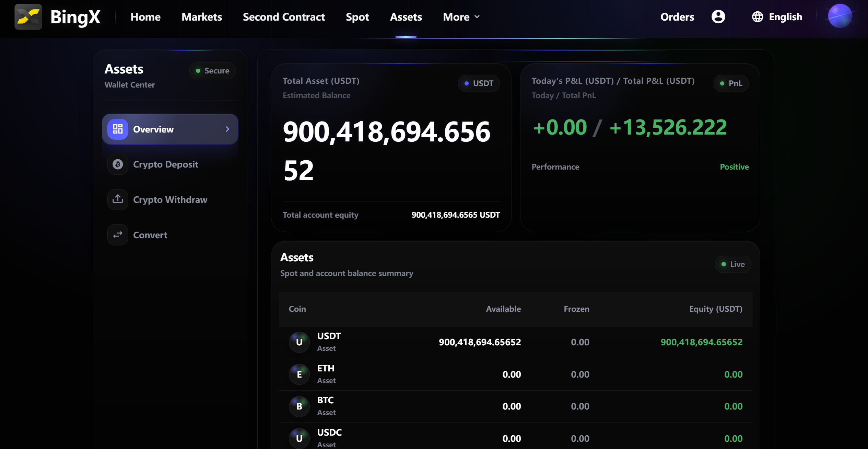
Task: Click the green USDT equity value
Action: point(701,342)
